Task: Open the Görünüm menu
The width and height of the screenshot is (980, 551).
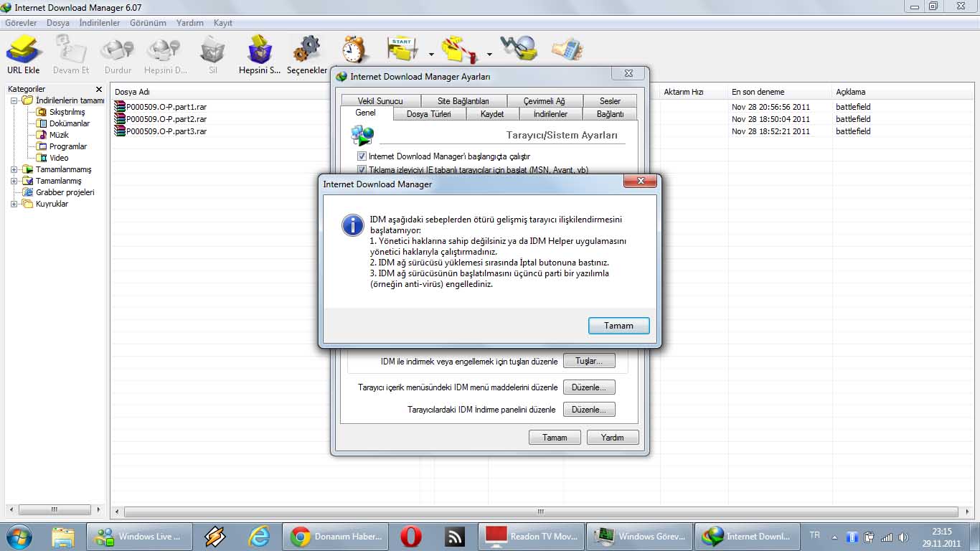Action: point(148,23)
